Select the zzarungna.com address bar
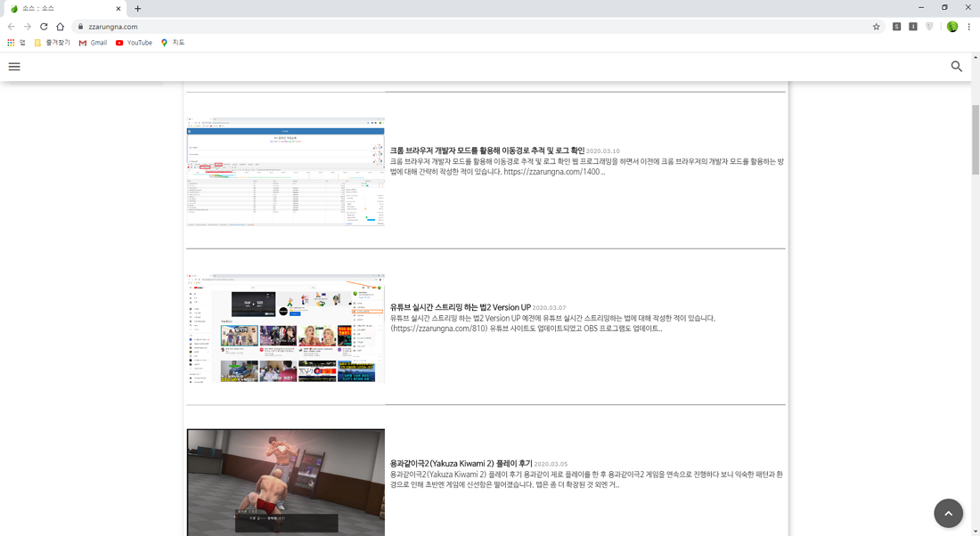The image size is (980, 536). coord(475,26)
